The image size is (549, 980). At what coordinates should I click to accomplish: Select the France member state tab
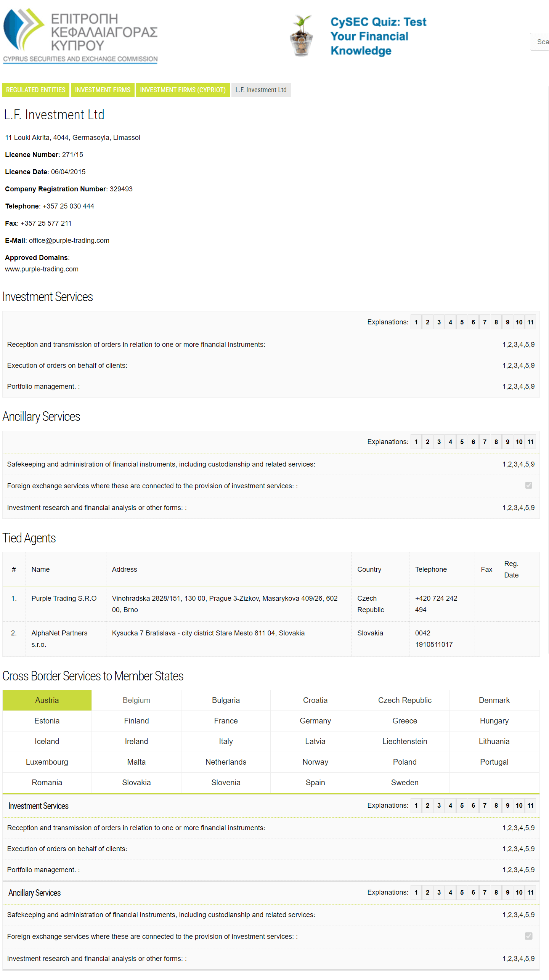226,721
